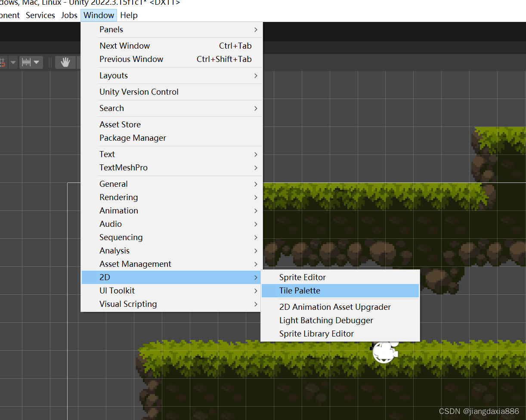The image size is (526, 420).
Task: Expand the Search submenu
Action: (172, 108)
